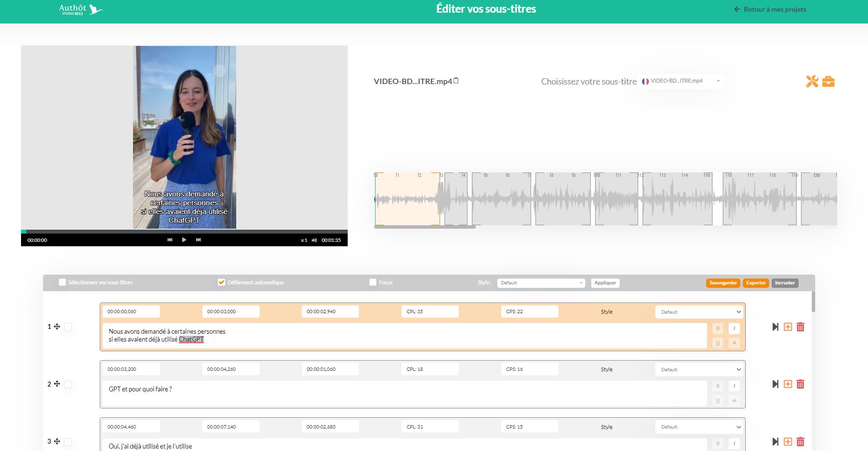Expand the toolbar Style Default dropdown
Image resolution: width=868 pixels, height=451 pixels.
coord(541,283)
